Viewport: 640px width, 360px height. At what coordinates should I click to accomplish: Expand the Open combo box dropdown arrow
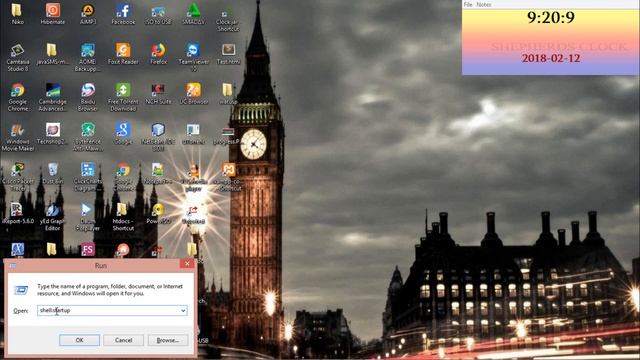pyautogui.click(x=183, y=311)
